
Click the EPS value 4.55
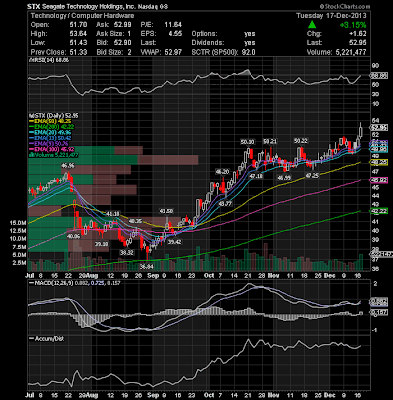[x=175, y=34]
